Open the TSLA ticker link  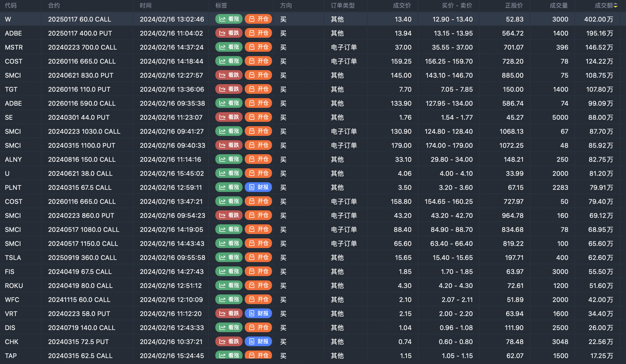pos(13,258)
